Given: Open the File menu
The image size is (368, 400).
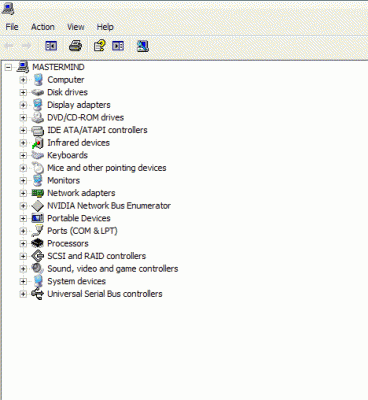Looking at the screenshot, I should pos(12,27).
